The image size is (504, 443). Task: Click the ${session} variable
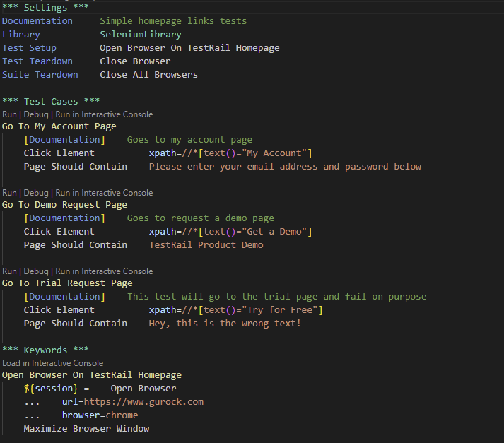(x=51, y=389)
